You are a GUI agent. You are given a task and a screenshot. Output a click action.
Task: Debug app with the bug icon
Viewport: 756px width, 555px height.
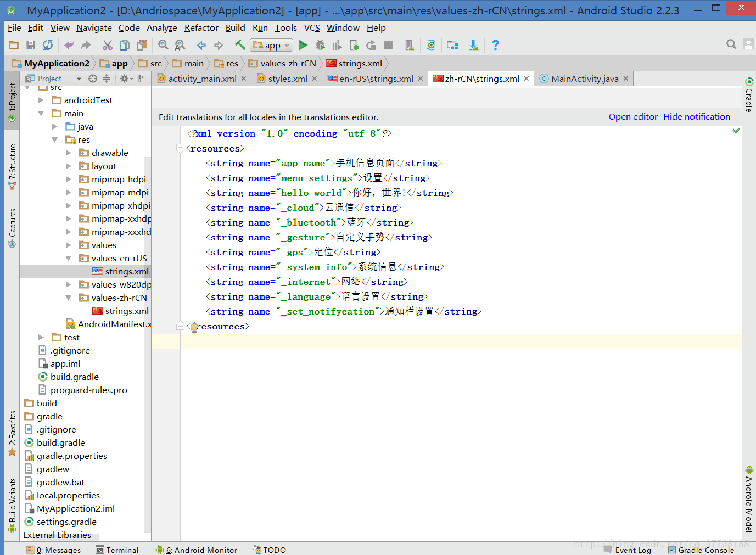tap(320, 45)
